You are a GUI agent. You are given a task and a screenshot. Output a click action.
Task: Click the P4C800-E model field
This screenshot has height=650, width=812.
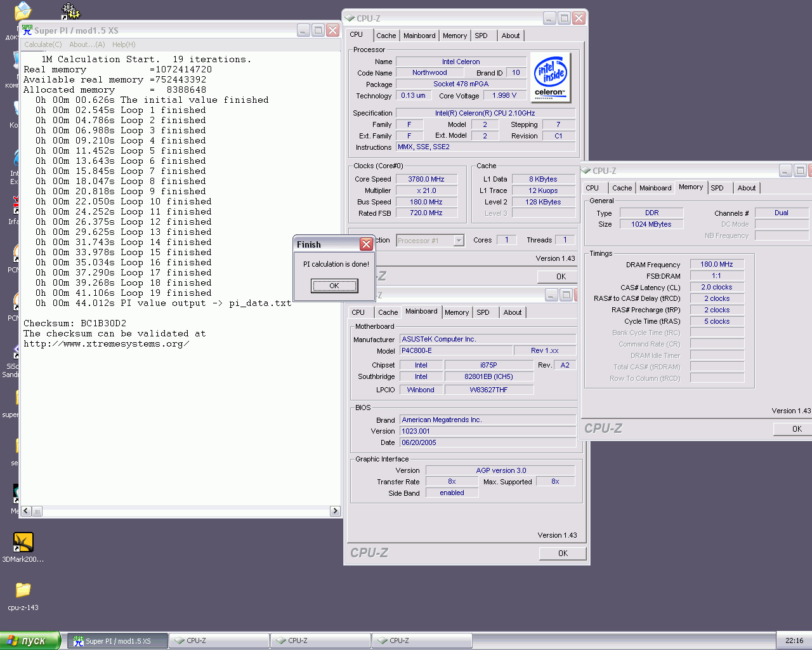click(456, 350)
